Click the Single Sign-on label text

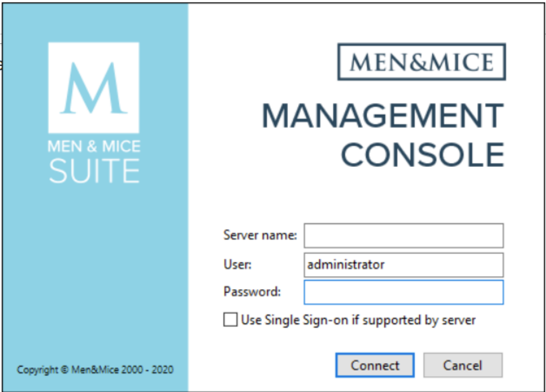tap(358, 320)
